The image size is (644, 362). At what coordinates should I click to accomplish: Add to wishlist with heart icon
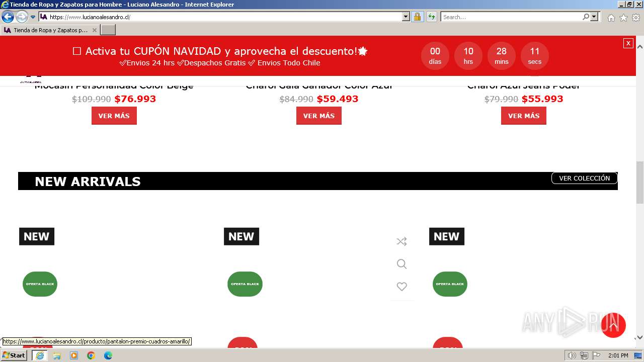[x=401, y=287]
